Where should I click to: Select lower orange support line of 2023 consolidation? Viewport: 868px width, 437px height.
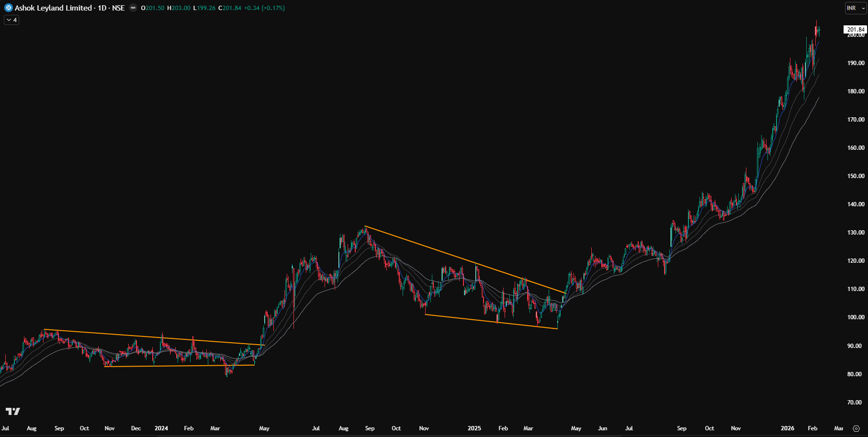(180, 366)
